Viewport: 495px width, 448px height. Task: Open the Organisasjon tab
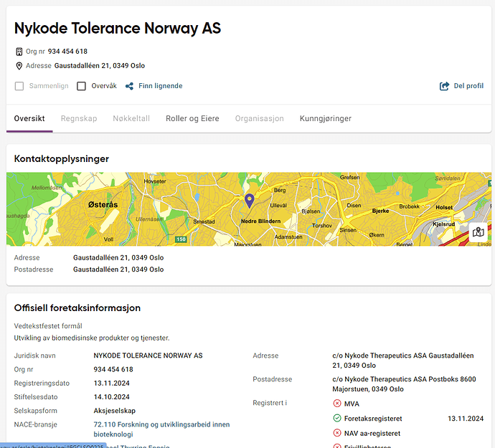(x=260, y=118)
